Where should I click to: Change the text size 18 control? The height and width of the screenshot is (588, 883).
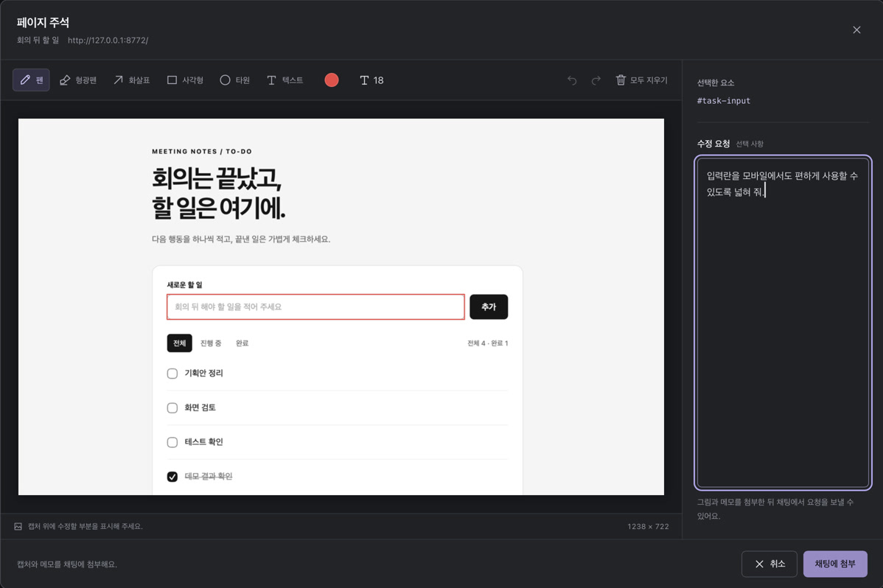(x=371, y=80)
